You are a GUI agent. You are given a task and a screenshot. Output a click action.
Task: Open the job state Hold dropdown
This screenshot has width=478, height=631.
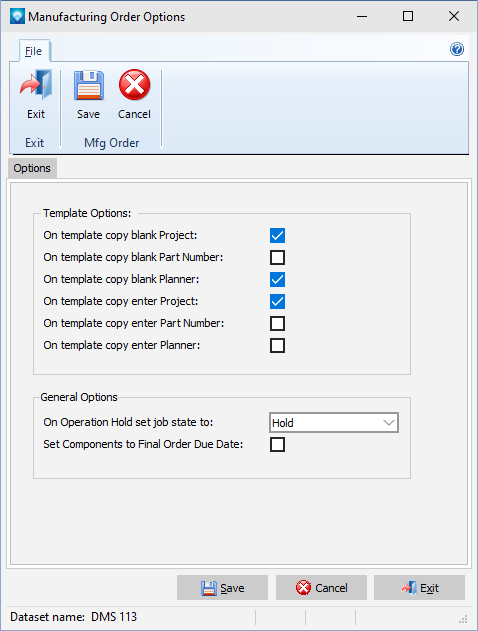click(x=334, y=423)
